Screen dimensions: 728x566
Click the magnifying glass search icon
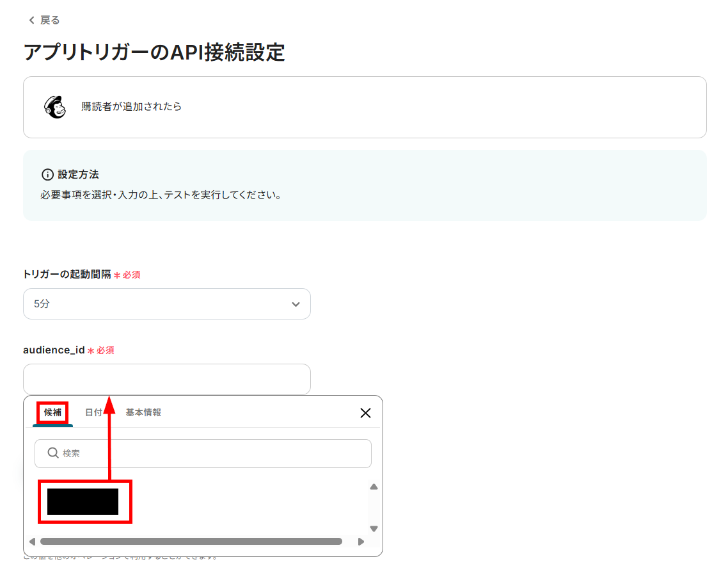tap(53, 453)
